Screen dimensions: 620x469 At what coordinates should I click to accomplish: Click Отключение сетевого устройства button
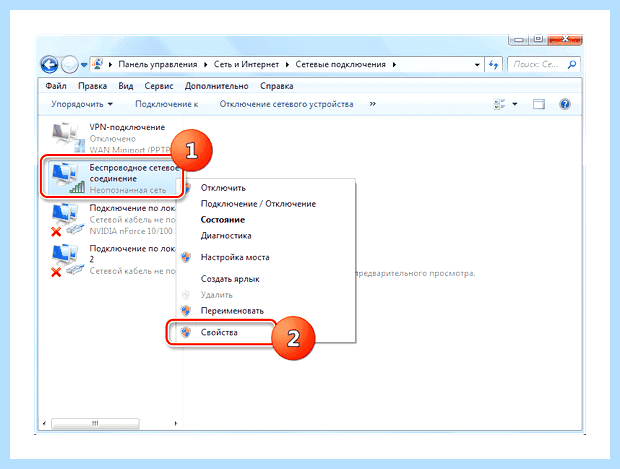[286, 104]
